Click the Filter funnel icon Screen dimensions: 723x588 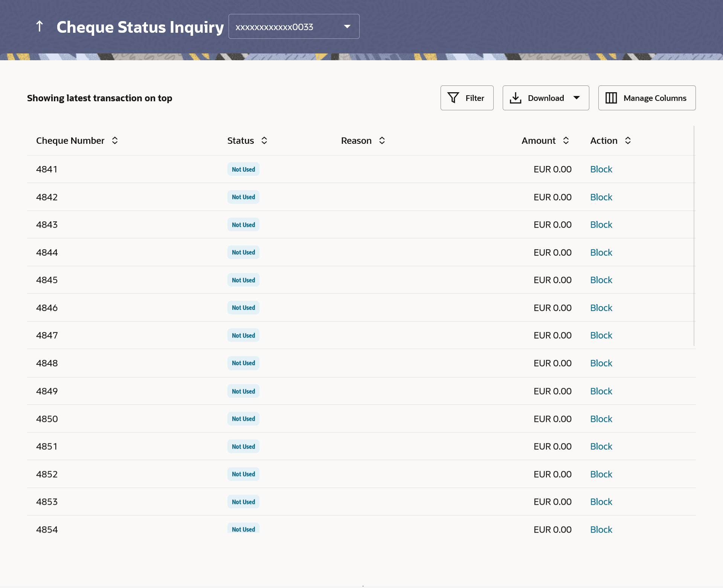(453, 98)
